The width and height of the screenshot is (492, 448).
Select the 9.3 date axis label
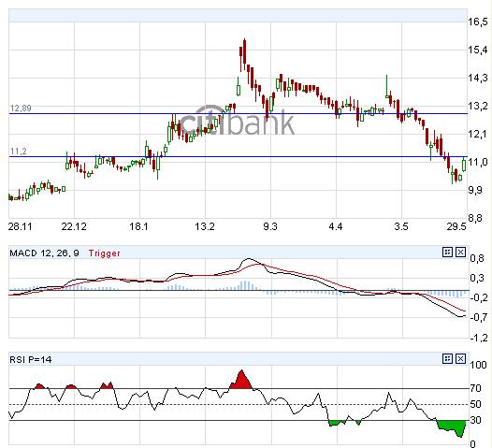270,226
